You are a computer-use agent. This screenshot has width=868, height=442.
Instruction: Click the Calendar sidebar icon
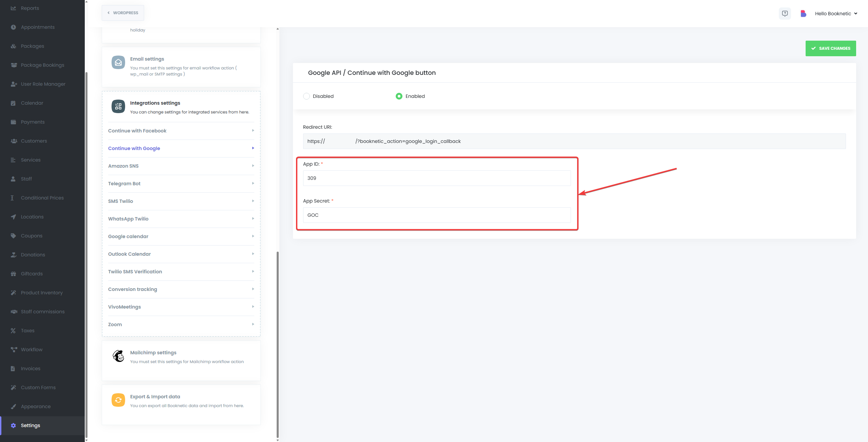tap(13, 103)
